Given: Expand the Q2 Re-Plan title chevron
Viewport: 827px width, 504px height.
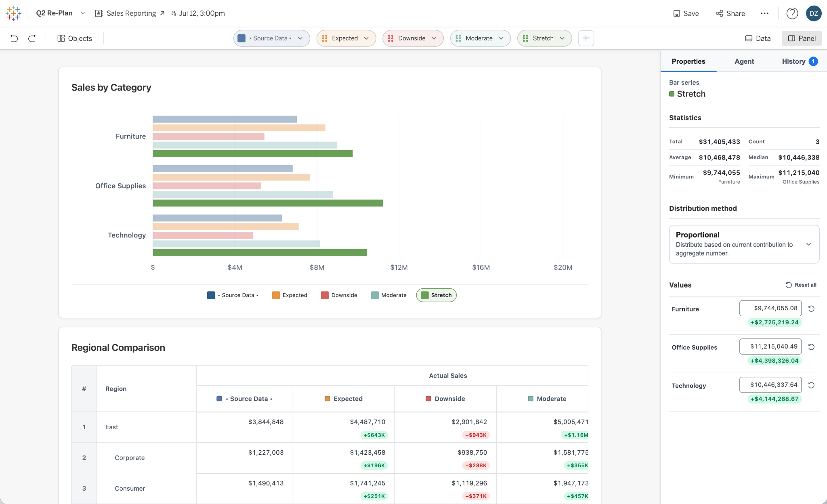Looking at the screenshot, I should click(83, 13).
